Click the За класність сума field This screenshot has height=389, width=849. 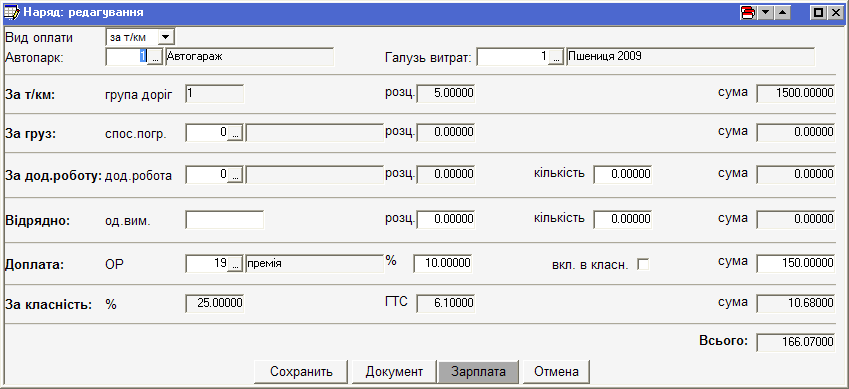[x=795, y=304]
